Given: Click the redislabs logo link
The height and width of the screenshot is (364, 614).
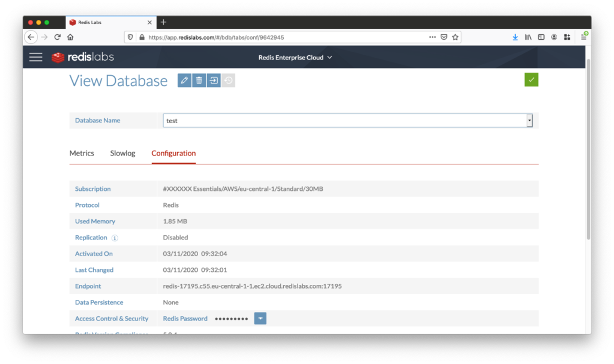Looking at the screenshot, I should [x=83, y=57].
